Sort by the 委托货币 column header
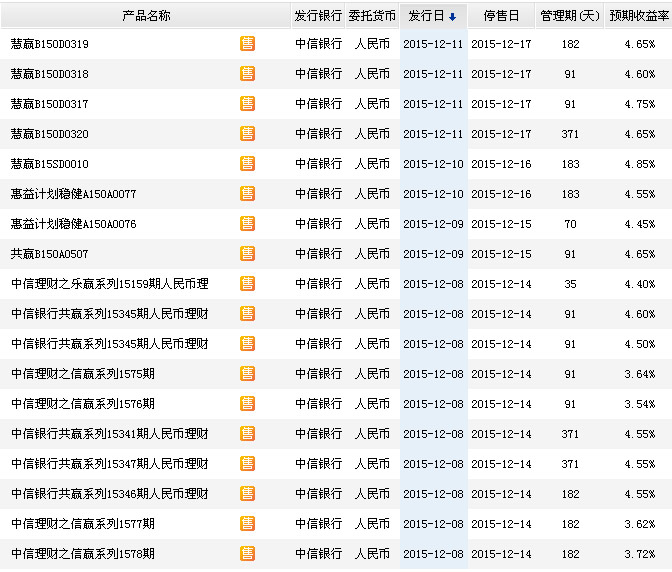The image size is (672, 572). click(372, 16)
